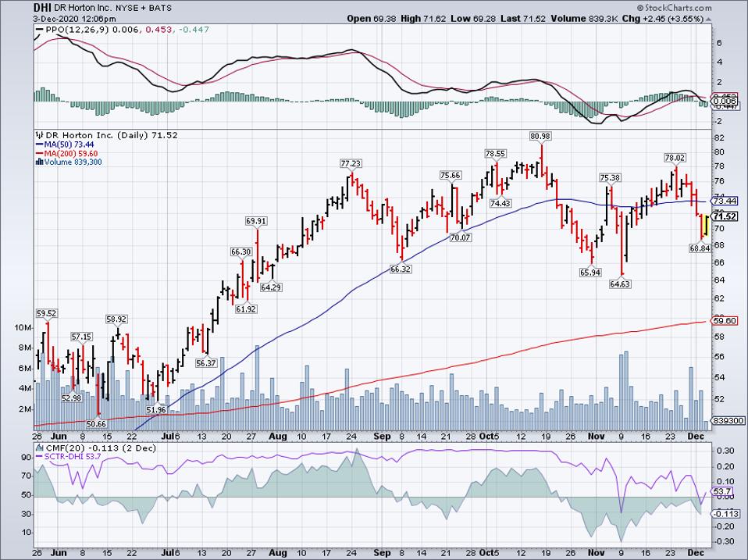Click the '3-Dec-2020 12:06pm' timestamp

(74, 19)
